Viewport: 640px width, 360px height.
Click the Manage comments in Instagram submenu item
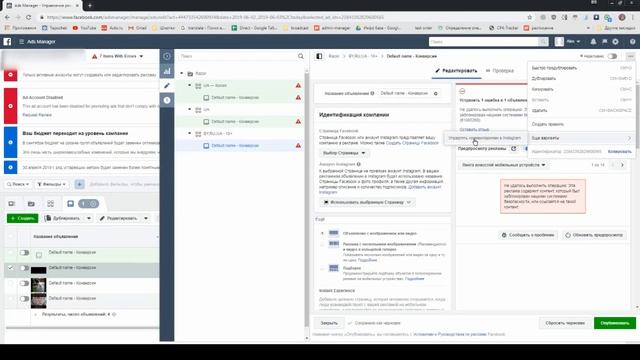[x=484, y=138]
